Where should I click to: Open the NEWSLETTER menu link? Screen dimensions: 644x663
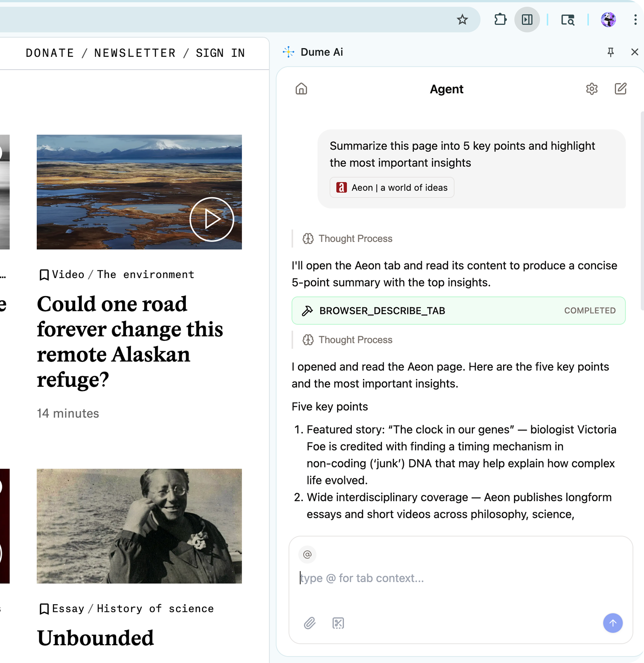click(135, 53)
